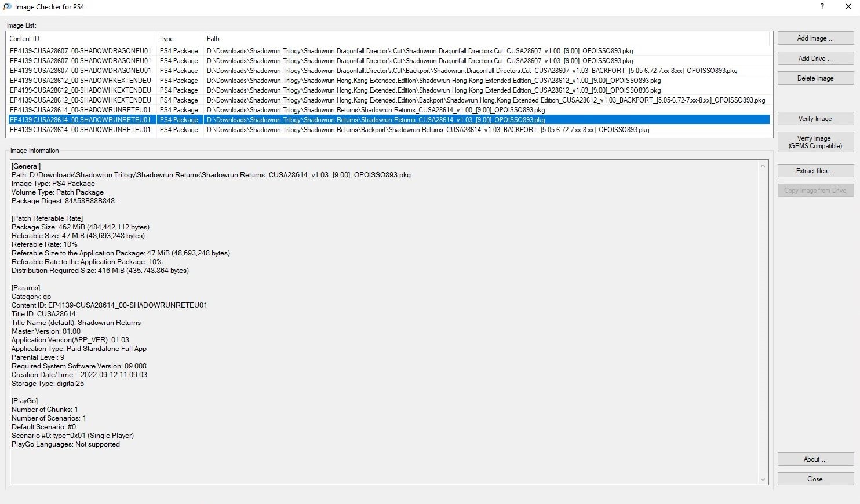This screenshot has width=860, height=504.
Task: Click the Application Version(APP_VER): 01.03 line
Action: (70, 340)
